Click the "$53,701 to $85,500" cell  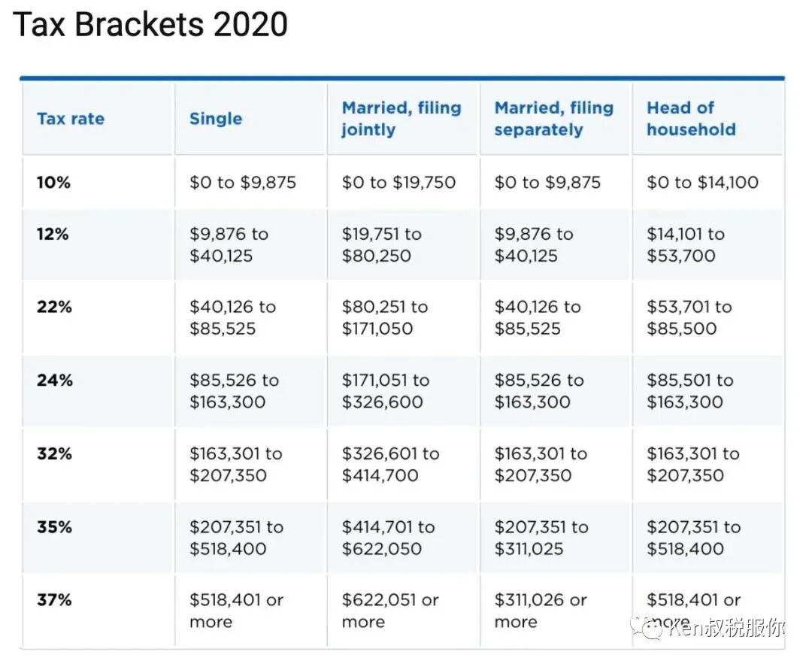coord(689,317)
